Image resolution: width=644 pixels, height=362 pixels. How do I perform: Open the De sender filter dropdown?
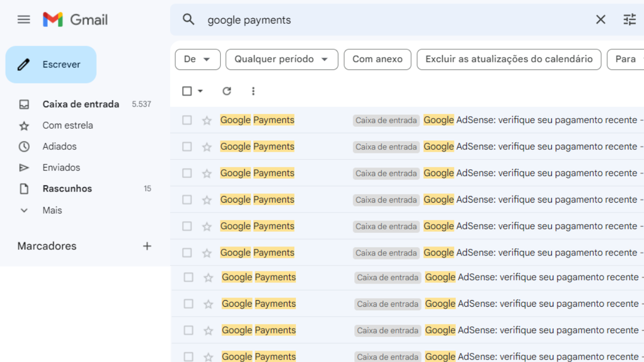click(197, 59)
